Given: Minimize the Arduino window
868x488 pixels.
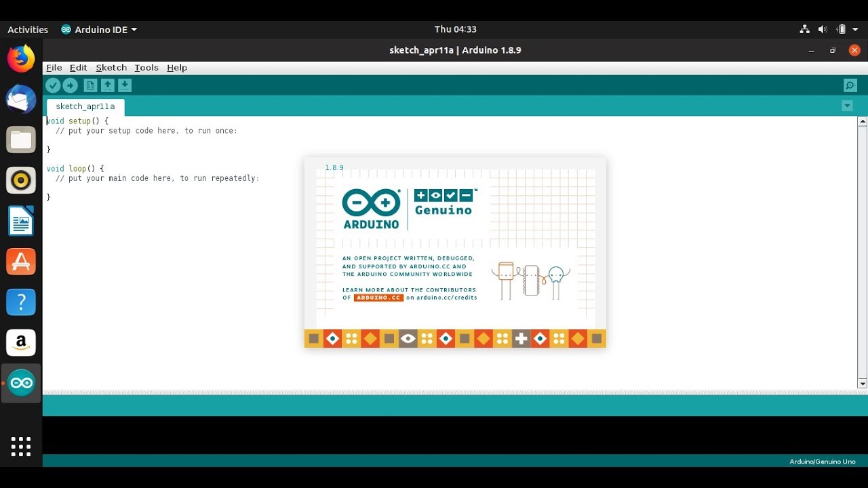Looking at the screenshot, I should (812, 50).
